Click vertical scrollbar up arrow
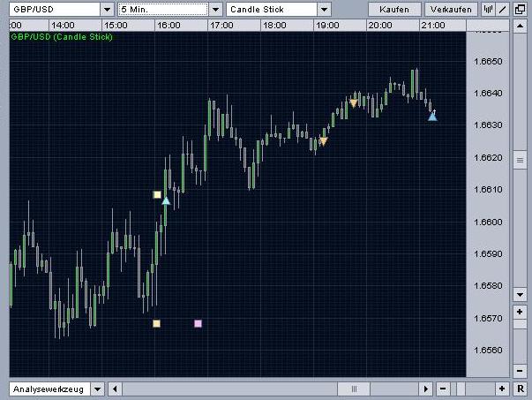Screen dimensions: 532x400 tap(520, 26)
